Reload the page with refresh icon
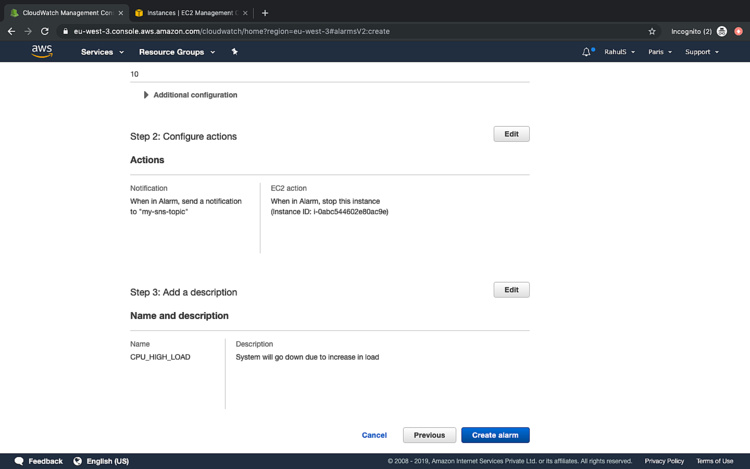This screenshot has width=750, height=469. [45, 31]
